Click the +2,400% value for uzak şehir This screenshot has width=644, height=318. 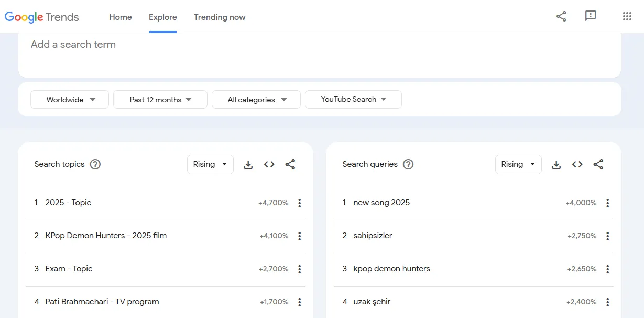[x=582, y=302]
